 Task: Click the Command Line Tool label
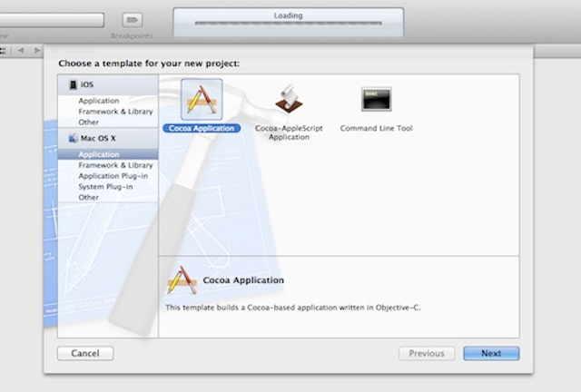[376, 128]
